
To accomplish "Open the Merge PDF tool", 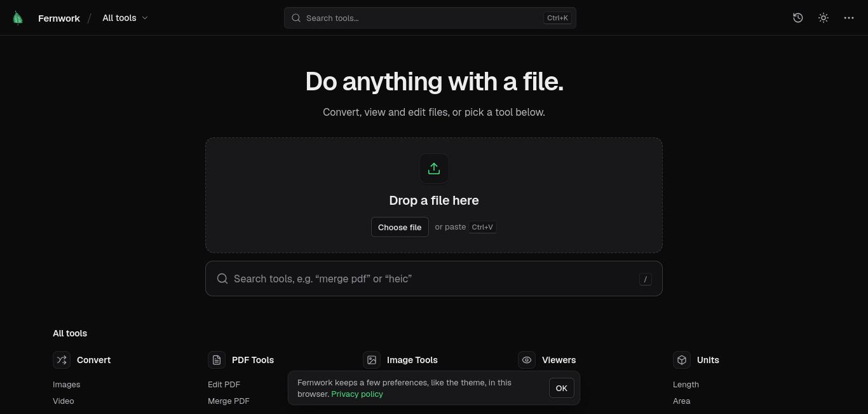I will pos(229,401).
